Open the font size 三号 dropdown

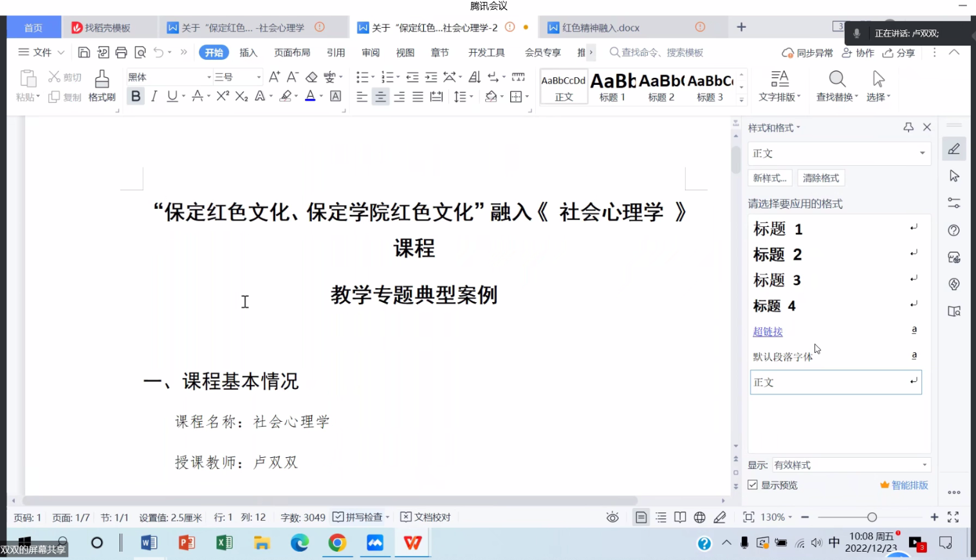pyautogui.click(x=259, y=77)
